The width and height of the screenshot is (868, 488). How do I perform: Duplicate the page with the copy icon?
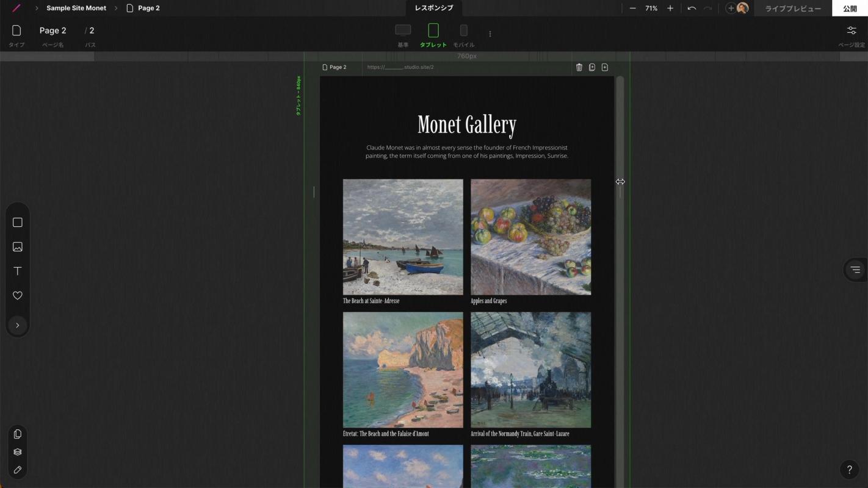pos(592,67)
